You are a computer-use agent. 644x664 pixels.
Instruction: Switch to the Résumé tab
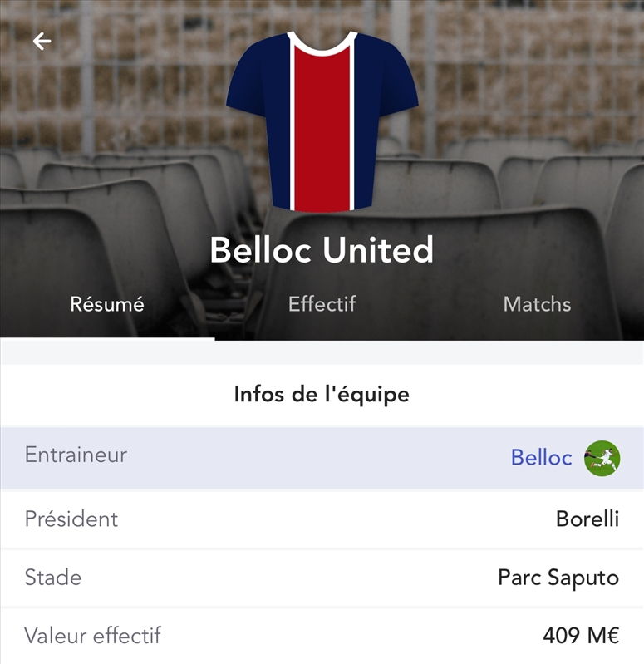coord(107,304)
